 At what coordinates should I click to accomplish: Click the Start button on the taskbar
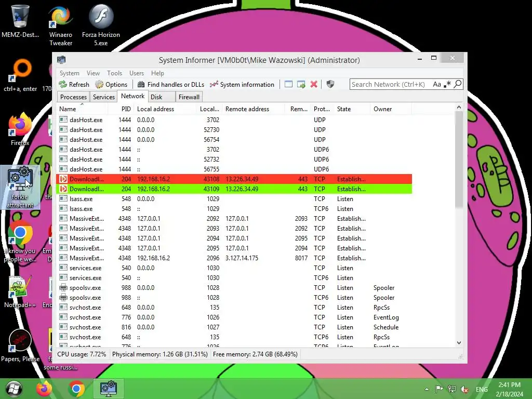click(x=14, y=389)
